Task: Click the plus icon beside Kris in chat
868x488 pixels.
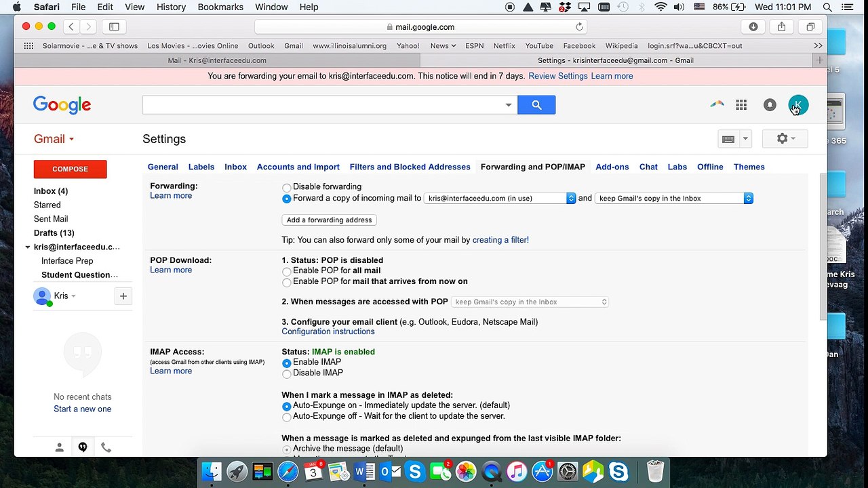Action: tap(123, 296)
